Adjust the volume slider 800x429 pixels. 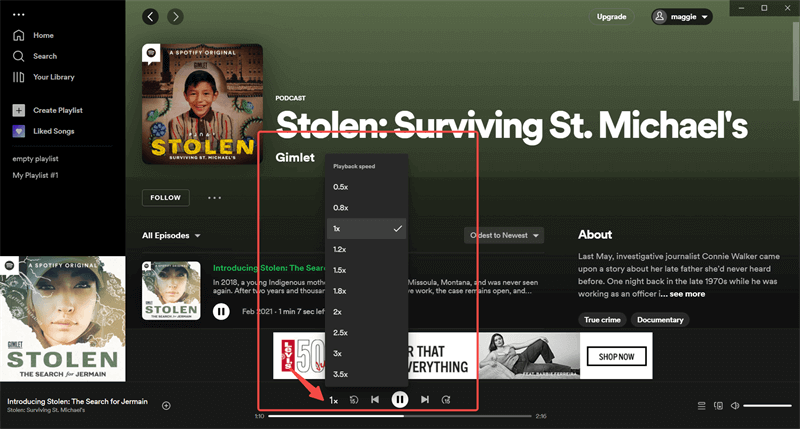tap(766, 405)
